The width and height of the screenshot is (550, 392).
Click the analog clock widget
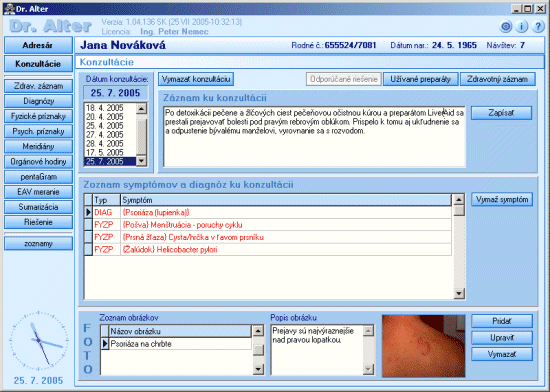pos(38,340)
